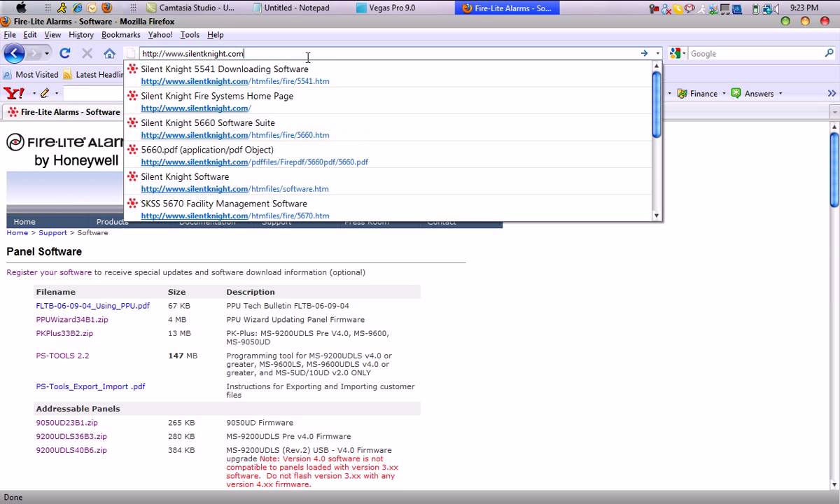The width and height of the screenshot is (840, 504).
Task: Open the list all tabs dropdown
Action: click(834, 112)
